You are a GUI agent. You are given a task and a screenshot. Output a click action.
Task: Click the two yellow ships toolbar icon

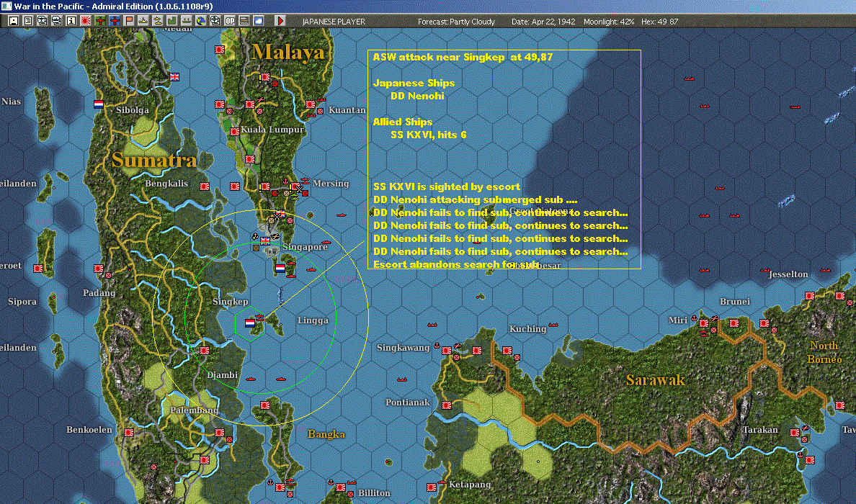[157, 21]
